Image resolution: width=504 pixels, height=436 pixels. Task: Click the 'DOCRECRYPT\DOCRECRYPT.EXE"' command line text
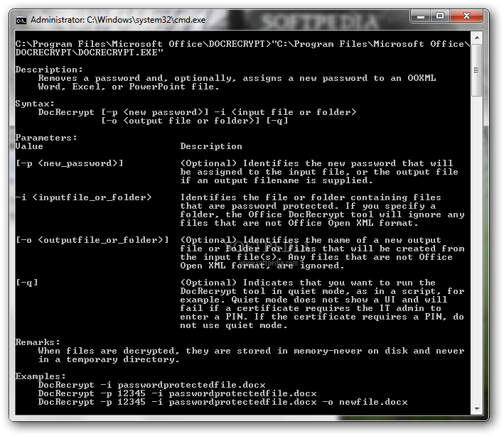90,53
